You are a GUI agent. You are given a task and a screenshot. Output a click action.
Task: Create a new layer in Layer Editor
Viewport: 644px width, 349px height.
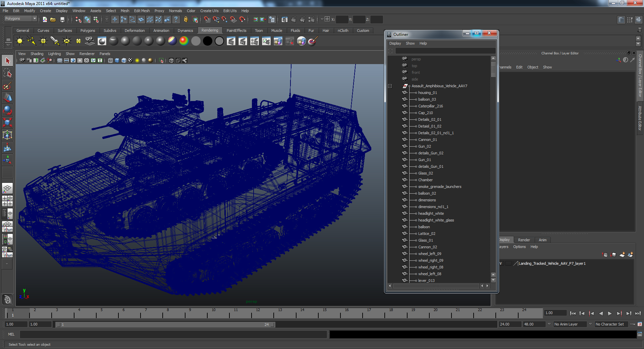[622, 255]
